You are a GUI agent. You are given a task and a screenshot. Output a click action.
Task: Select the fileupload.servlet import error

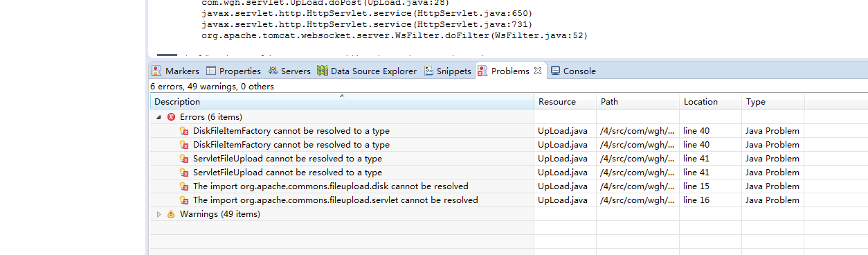click(x=335, y=200)
